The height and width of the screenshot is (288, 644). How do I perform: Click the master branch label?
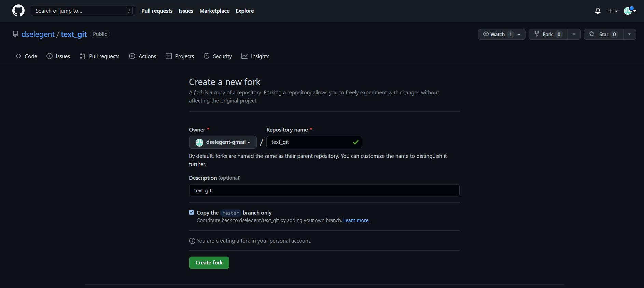coord(230,213)
